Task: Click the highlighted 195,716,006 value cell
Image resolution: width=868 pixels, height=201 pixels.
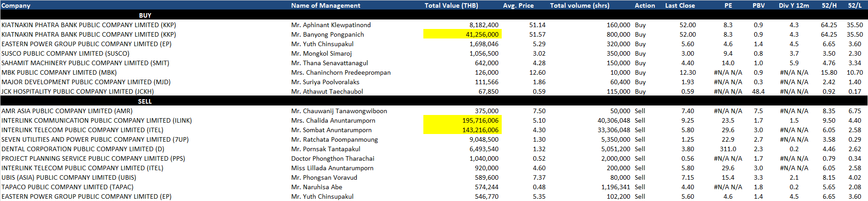Action: pos(462,120)
